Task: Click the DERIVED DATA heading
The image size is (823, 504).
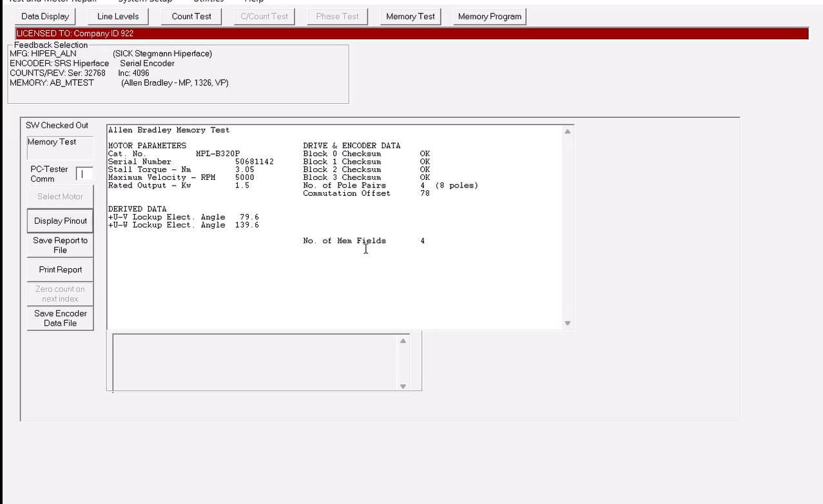Action: click(x=137, y=209)
